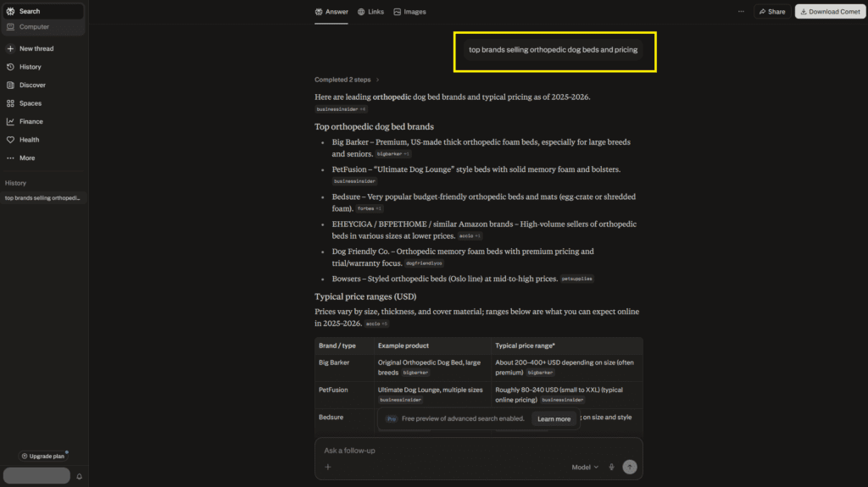The image size is (868, 487).
Task: Focus the 'Ask a follow-up' input
Action: point(478,451)
